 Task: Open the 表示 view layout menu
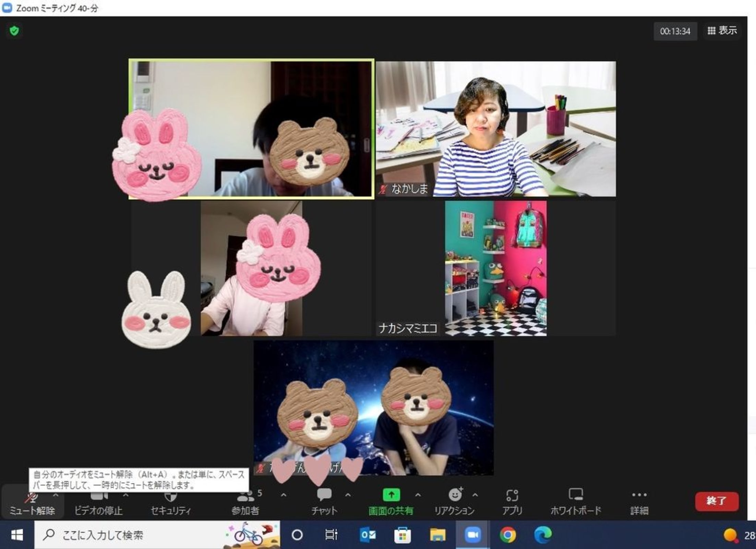point(722,31)
